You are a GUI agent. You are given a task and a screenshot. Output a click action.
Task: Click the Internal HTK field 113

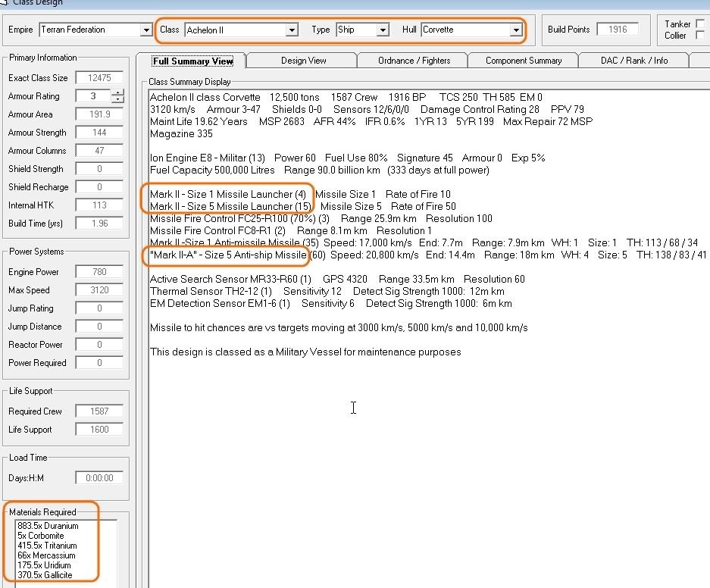point(99,205)
